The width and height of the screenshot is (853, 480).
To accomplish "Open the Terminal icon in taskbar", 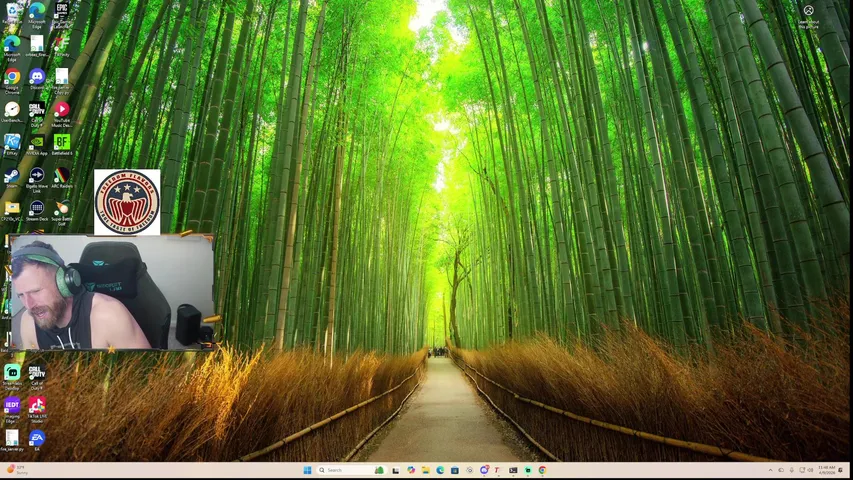I will (x=513, y=470).
